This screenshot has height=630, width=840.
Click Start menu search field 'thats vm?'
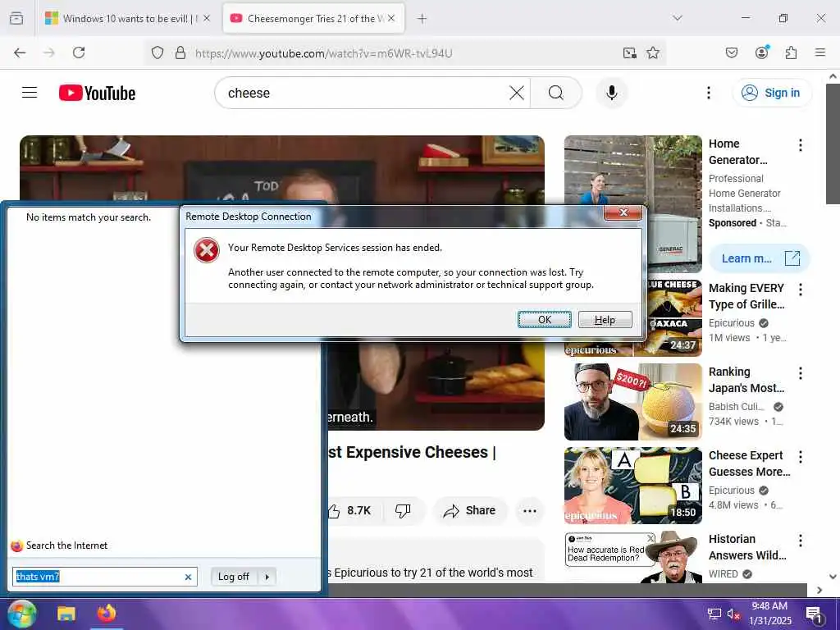tap(98, 577)
